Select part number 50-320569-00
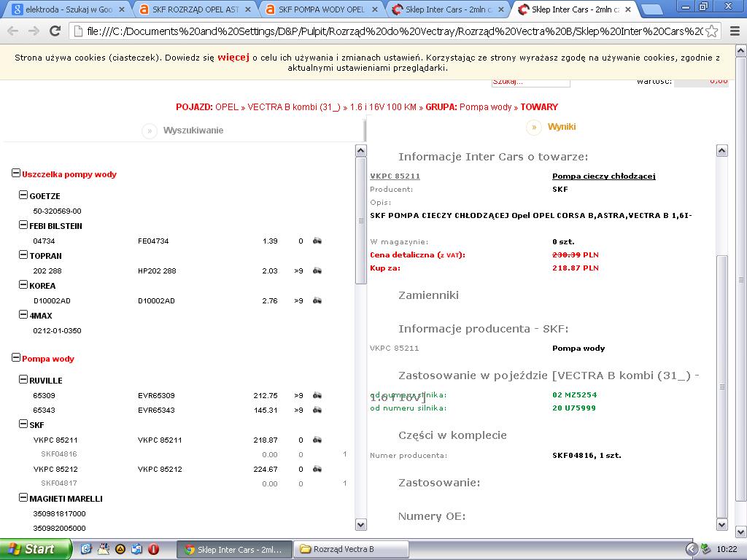 click(57, 211)
